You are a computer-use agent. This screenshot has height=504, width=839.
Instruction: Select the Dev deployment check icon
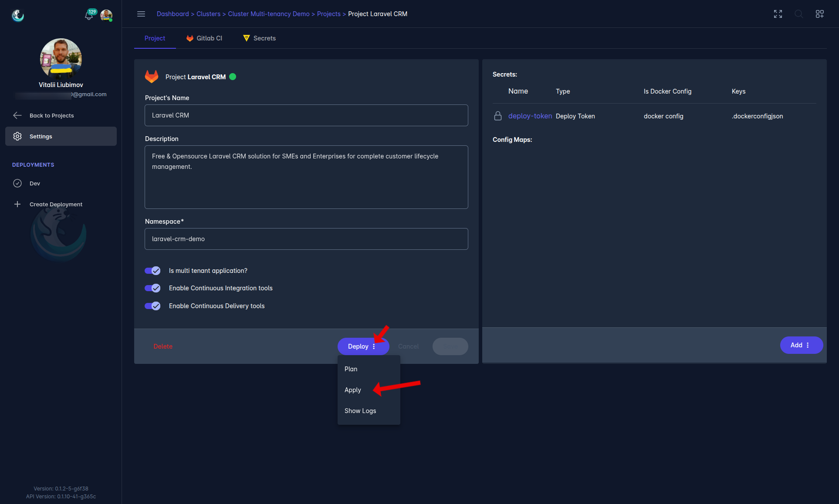pyautogui.click(x=17, y=183)
